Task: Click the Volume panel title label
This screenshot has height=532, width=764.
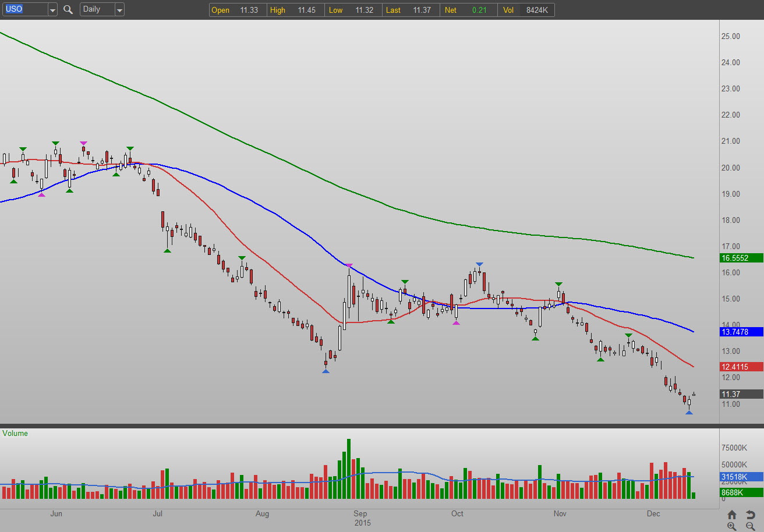Action: [15, 433]
